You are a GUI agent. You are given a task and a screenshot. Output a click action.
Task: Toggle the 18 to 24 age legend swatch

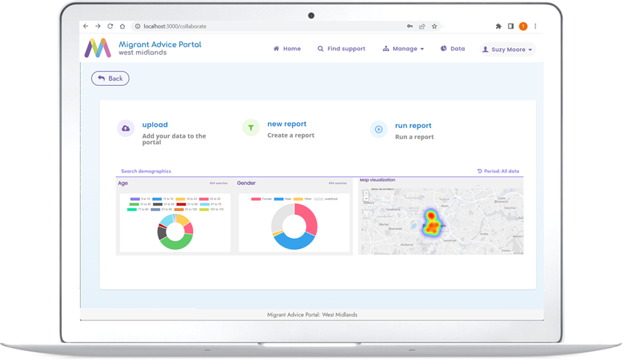(180, 199)
